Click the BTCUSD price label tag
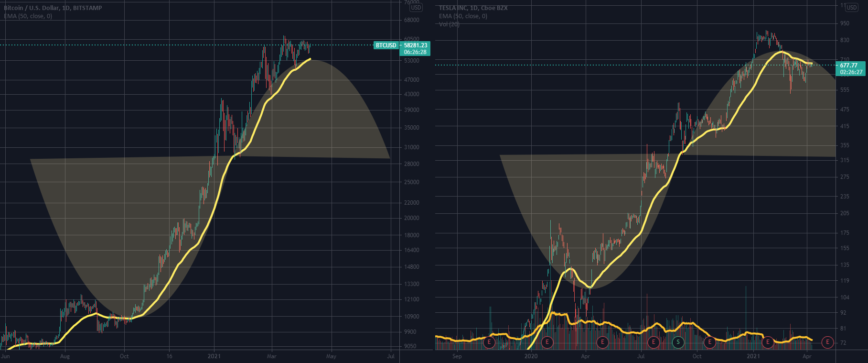The height and width of the screenshot is (363, 868). click(386, 45)
